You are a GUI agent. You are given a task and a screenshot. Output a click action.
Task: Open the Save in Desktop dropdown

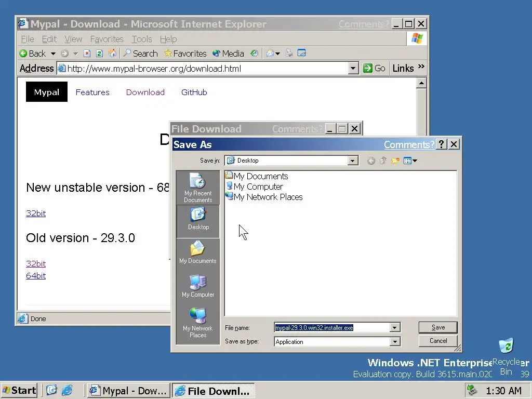(x=353, y=161)
